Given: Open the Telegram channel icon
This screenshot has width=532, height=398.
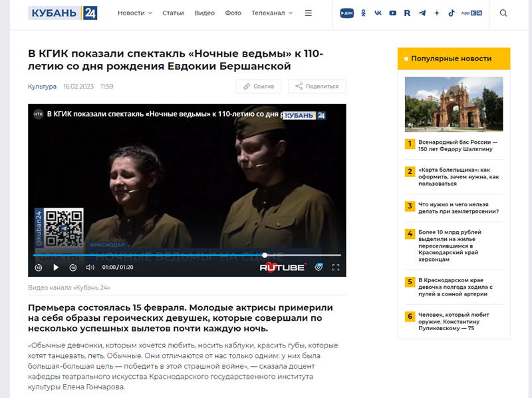Looking at the screenshot, I should point(422,13).
